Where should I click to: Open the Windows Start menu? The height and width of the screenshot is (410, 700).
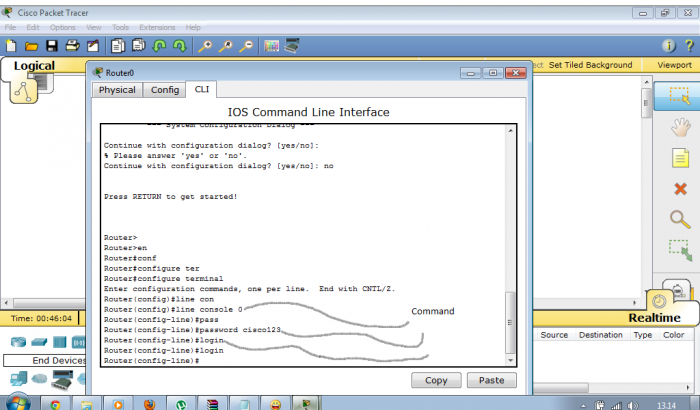pyautogui.click(x=18, y=402)
